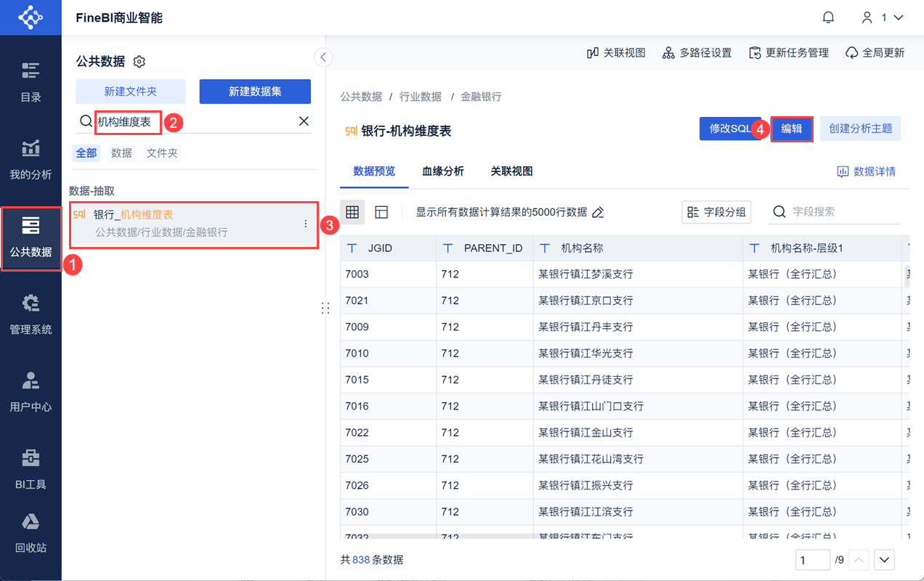Click 全局更新 toolbar item
Viewport: 924px width, 581px height.
pyautogui.click(x=875, y=53)
